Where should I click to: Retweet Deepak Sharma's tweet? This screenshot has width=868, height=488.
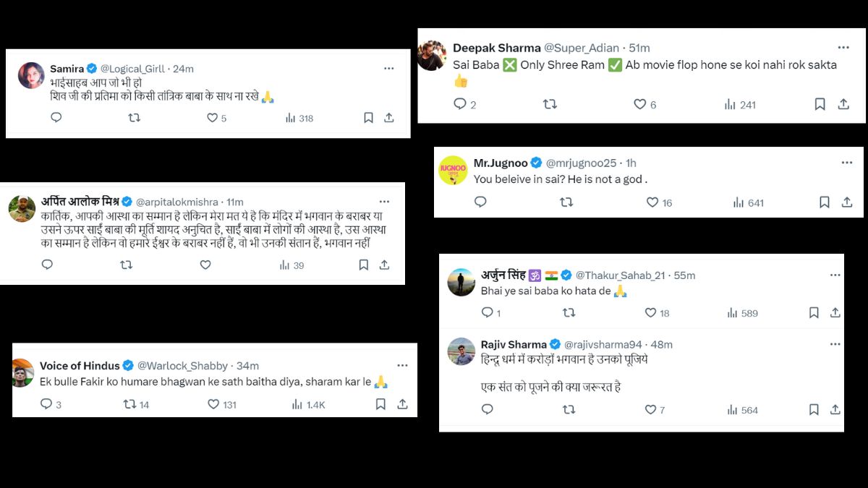pos(550,104)
